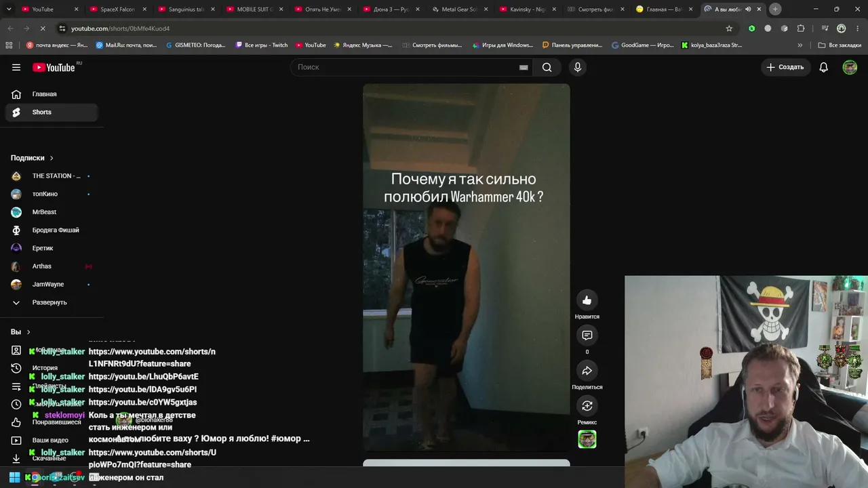Open Your channel icon in sidebar
The width and height of the screenshot is (868, 488).
point(16,350)
